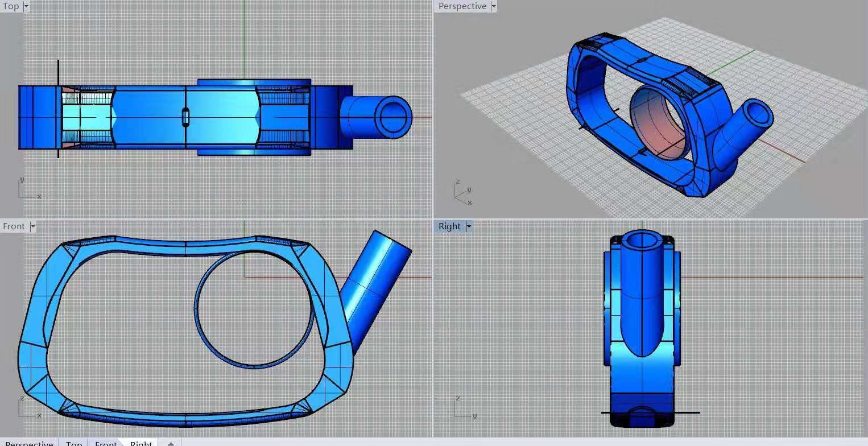Open the Perspective viewport dropdown arrow
The image size is (868, 446).
[493, 6]
